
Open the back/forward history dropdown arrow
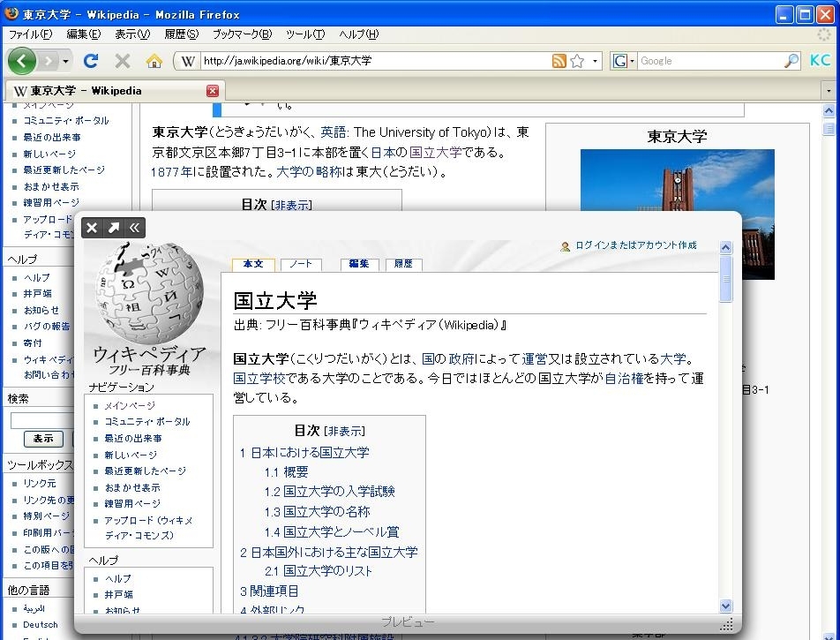coord(65,61)
